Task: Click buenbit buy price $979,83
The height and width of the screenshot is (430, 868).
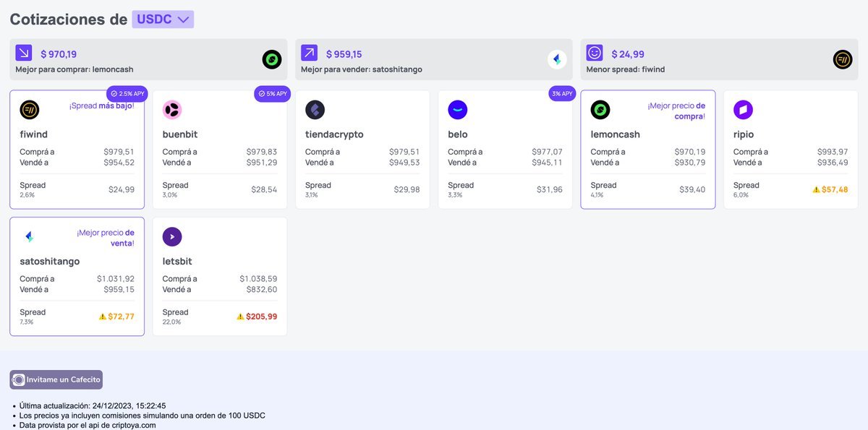Action: pos(261,152)
